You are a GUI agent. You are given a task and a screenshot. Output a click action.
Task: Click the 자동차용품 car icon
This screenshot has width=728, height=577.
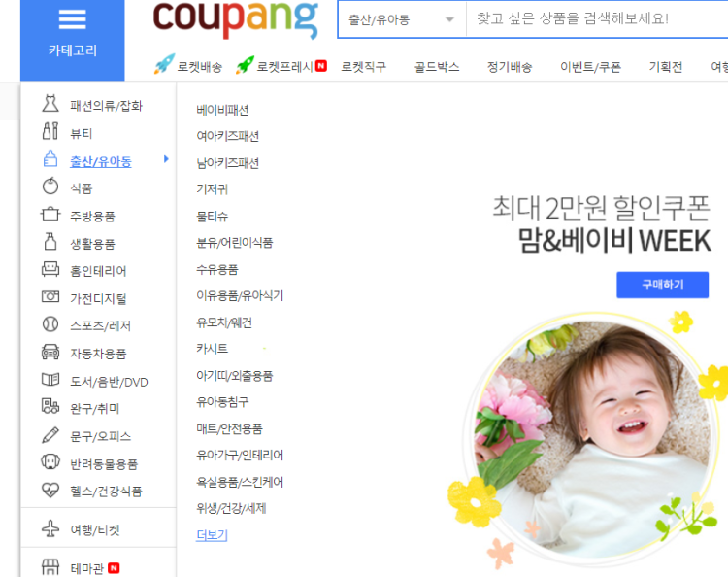pos(50,353)
